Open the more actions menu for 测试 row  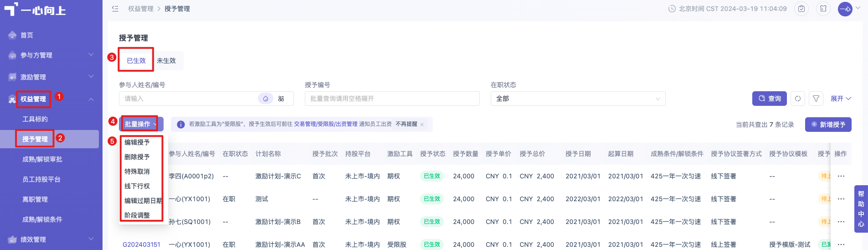tap(841, 199)
